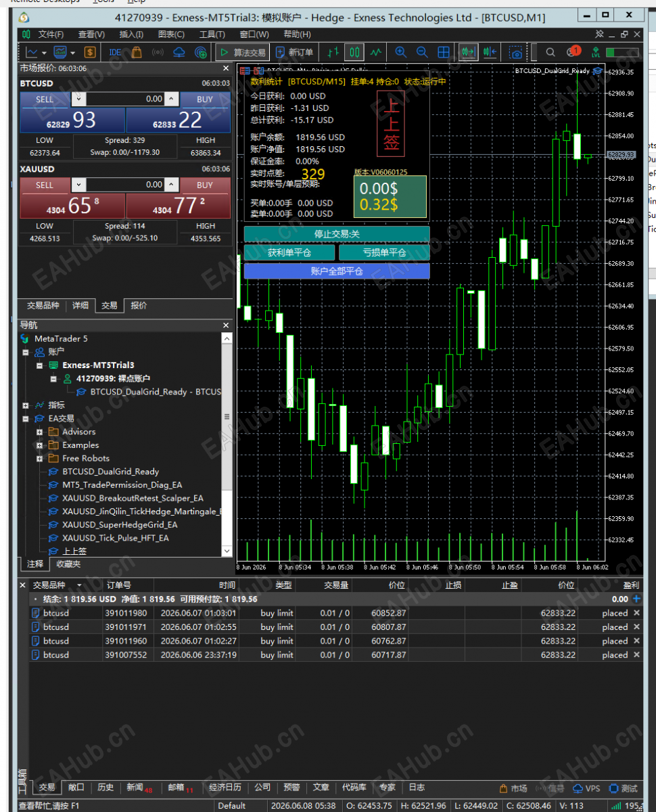Viewport: 656px width, 812px height.
Task: Decrease BTCUSD volume with down arrow
Action: tap(78, 99)
